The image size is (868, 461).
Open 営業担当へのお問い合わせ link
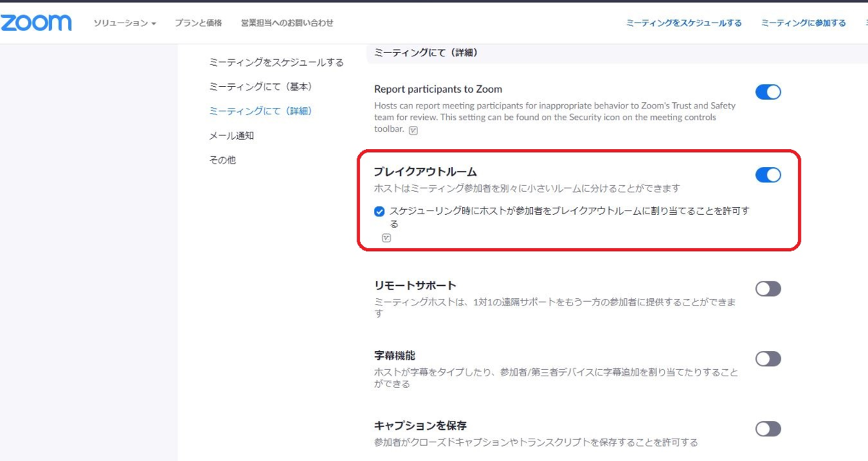tap(287, 23)
